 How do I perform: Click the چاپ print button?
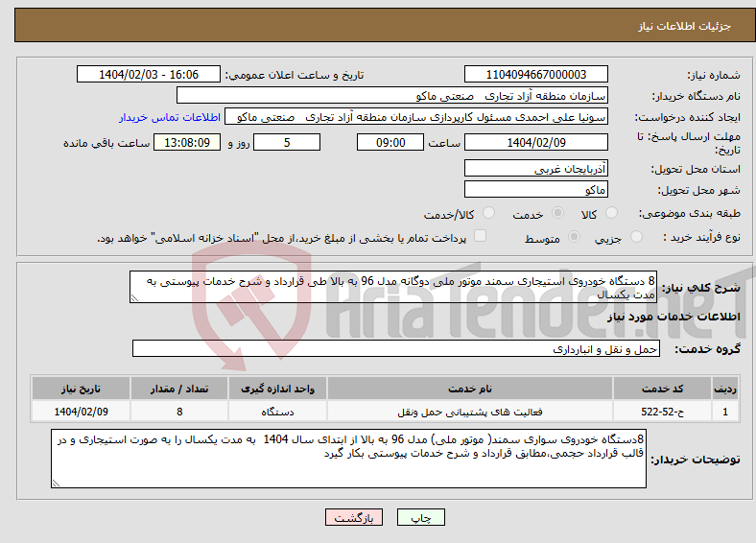[x=421, y=517]
